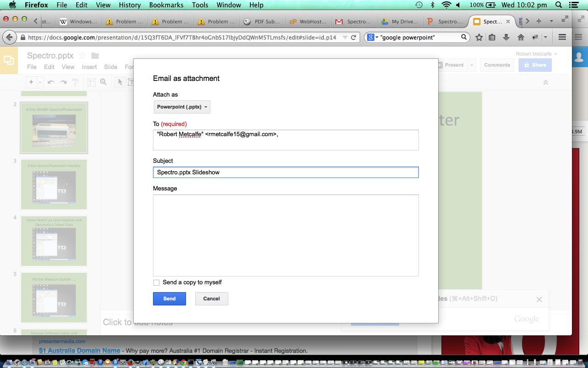Cancel the email attachment dialog

pos(211,299)
